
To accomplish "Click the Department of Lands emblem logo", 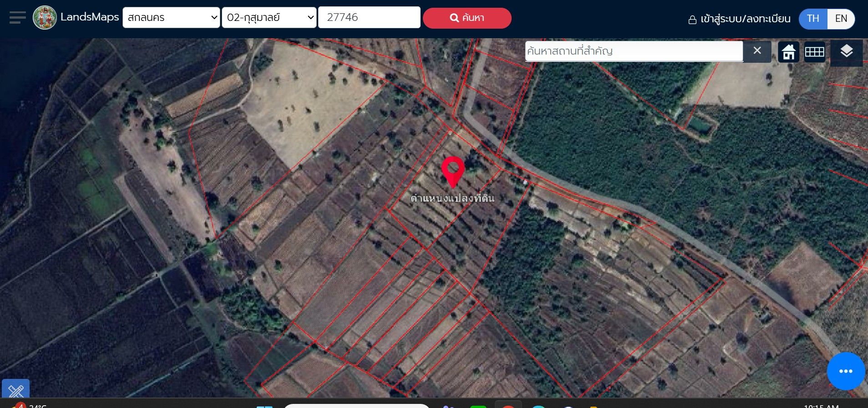I will (x=45, y=18).
